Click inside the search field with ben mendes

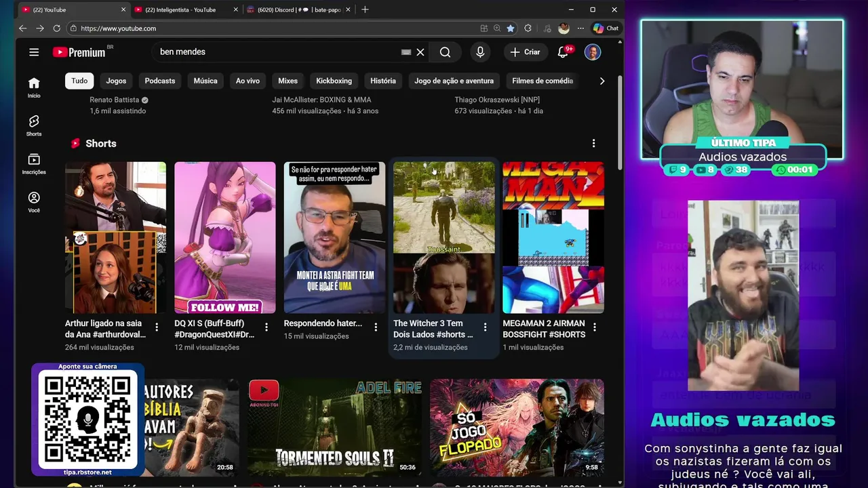pyautogui.click(x=278, y=52)
